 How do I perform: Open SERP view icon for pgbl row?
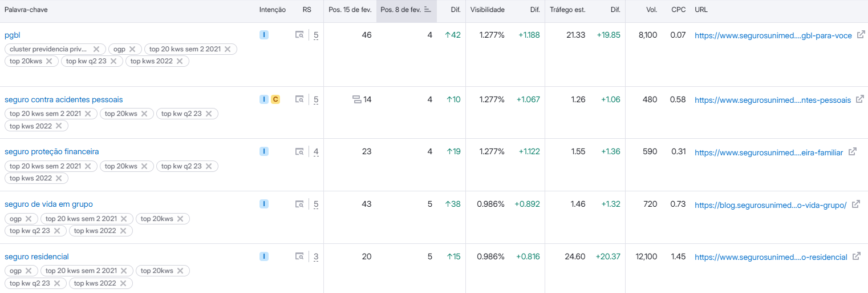[299, 35]
